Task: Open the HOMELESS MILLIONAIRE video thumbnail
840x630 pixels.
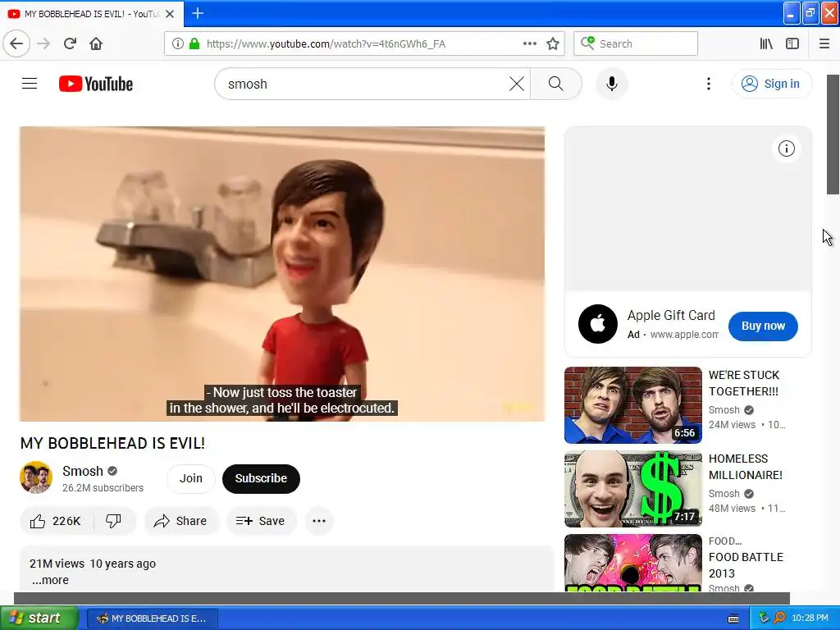Action: click(x=632, y=489)
